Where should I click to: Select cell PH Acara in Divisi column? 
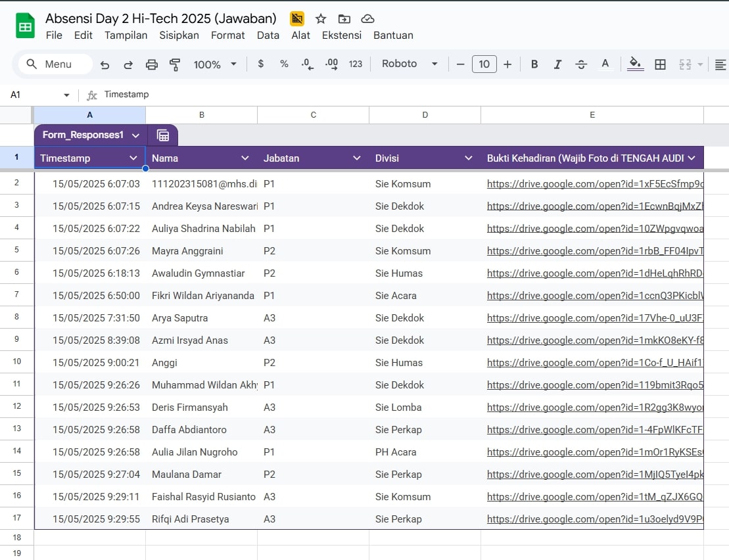[425, 452]
